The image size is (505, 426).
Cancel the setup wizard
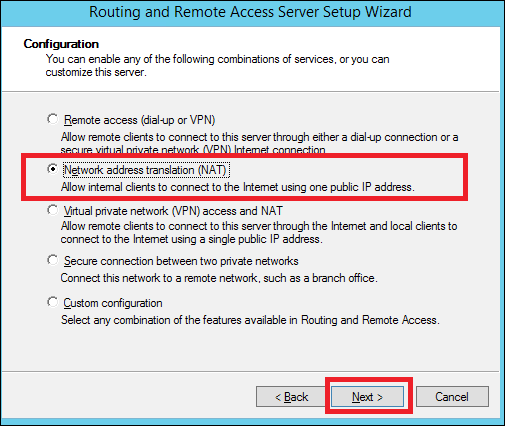452,397
